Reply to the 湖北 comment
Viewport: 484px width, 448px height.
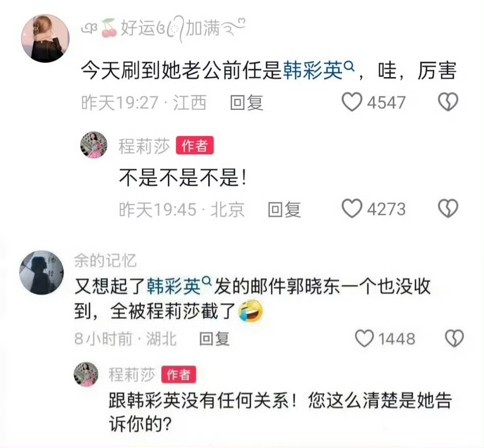(x=214, y=339)
